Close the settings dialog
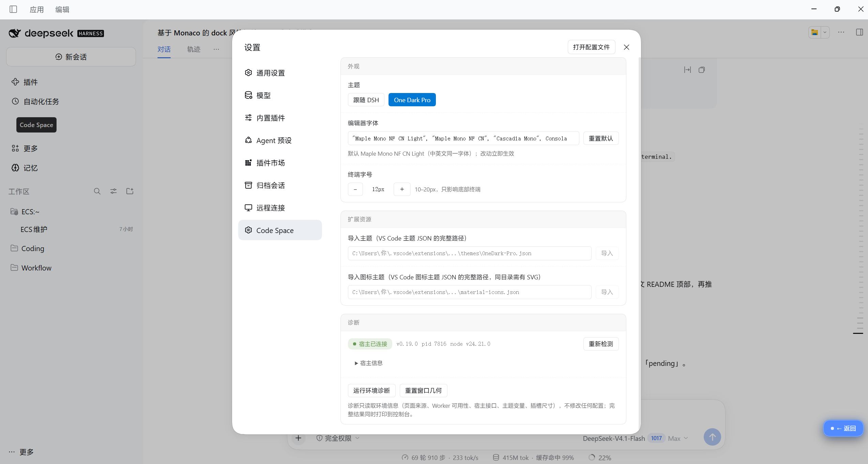The width and height of the screenshot is (868, 464). click(626, 47)
